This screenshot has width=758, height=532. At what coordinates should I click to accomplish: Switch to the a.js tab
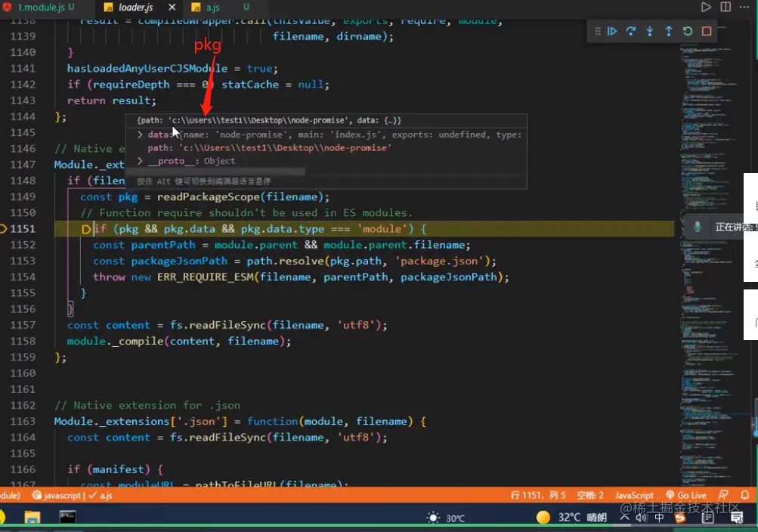(212, 8)
